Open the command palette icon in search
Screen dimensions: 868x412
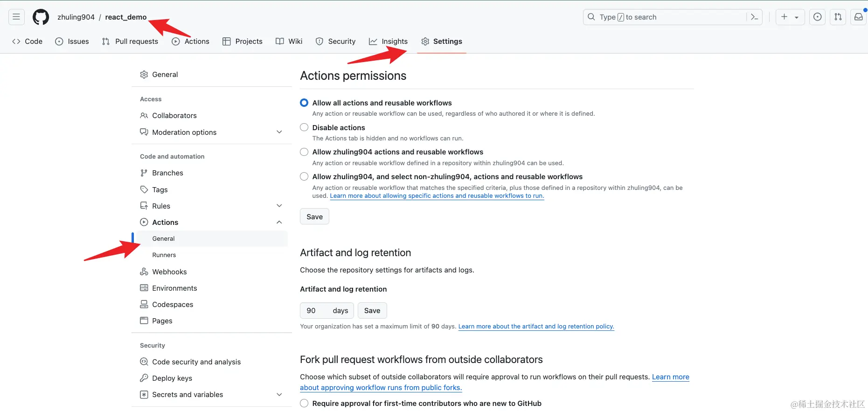[x=754, y=17]
